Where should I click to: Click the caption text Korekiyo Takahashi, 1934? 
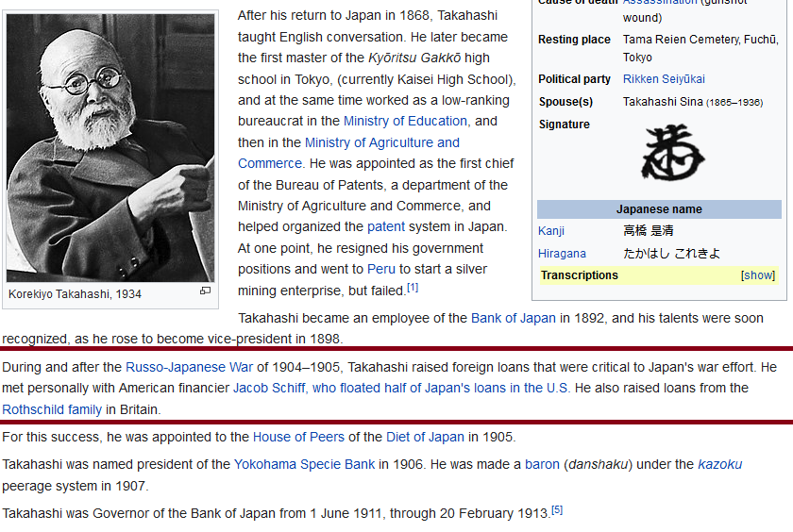(x=75, y=294)
